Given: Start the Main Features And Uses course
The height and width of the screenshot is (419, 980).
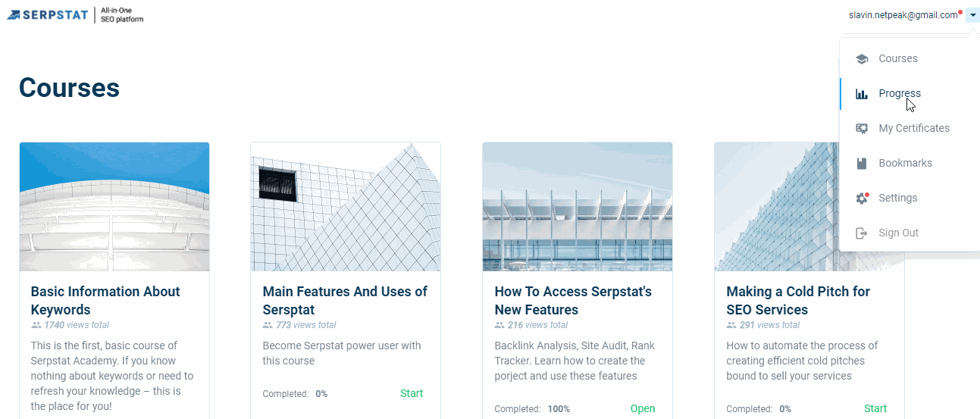Looking at the screenshot, I should (x=412, y=393).
